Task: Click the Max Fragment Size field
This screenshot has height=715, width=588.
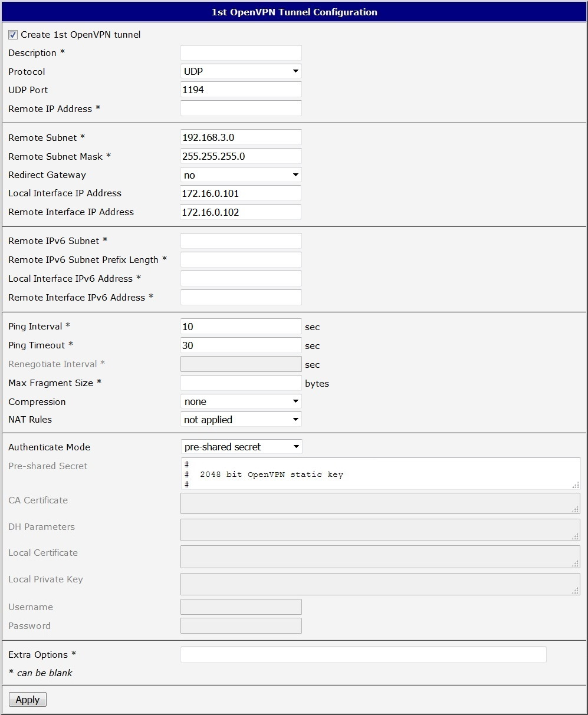Action: point(241,383)
